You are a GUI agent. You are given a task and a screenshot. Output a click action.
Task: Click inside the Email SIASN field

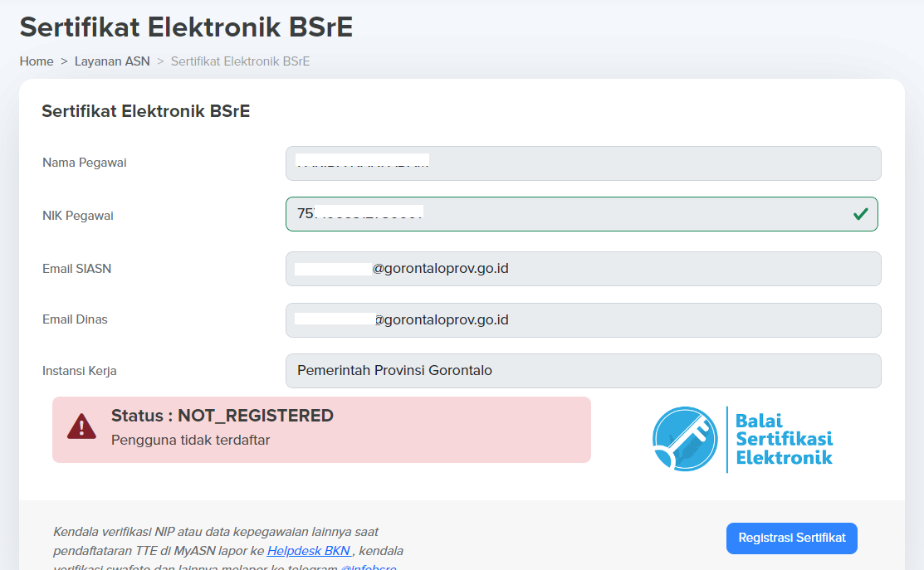point(584,269)
